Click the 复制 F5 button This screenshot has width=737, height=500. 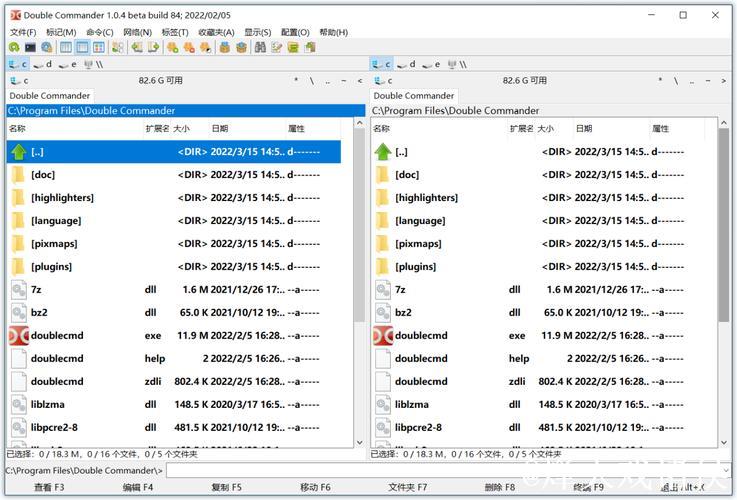[227, 487]
